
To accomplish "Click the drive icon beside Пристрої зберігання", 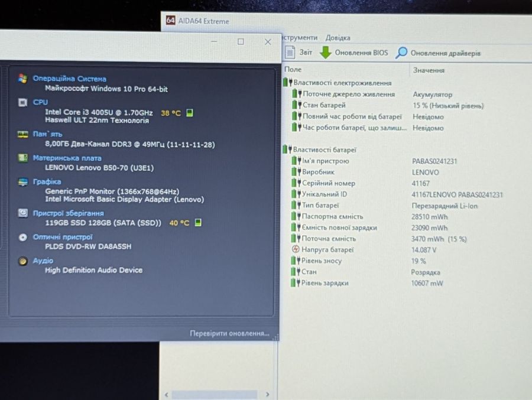I will pyautogui.click(x=22, y=213).
